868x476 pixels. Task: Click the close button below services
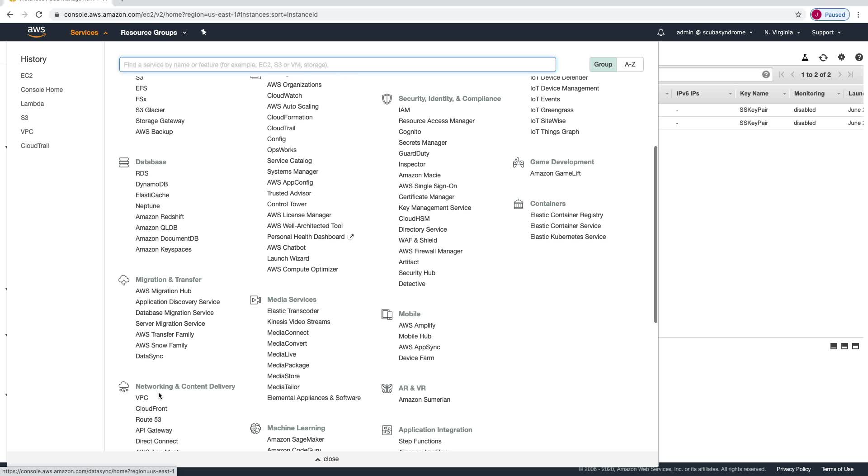(327, 459)
